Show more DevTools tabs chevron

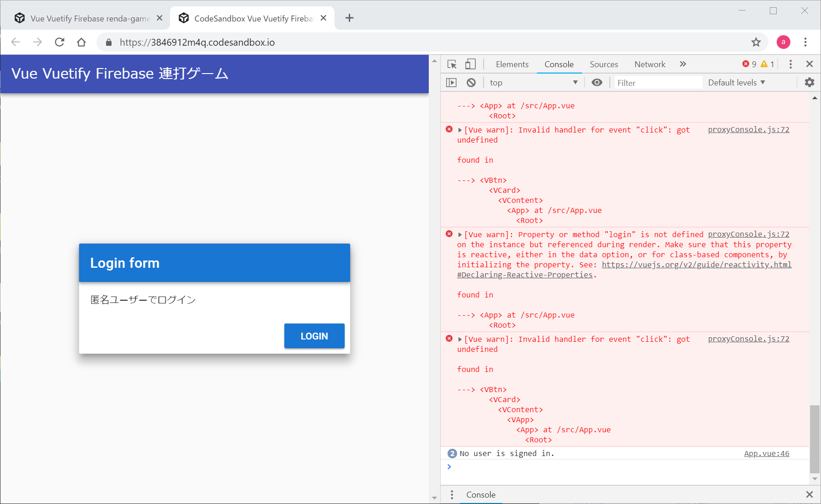tap(682, 64)
